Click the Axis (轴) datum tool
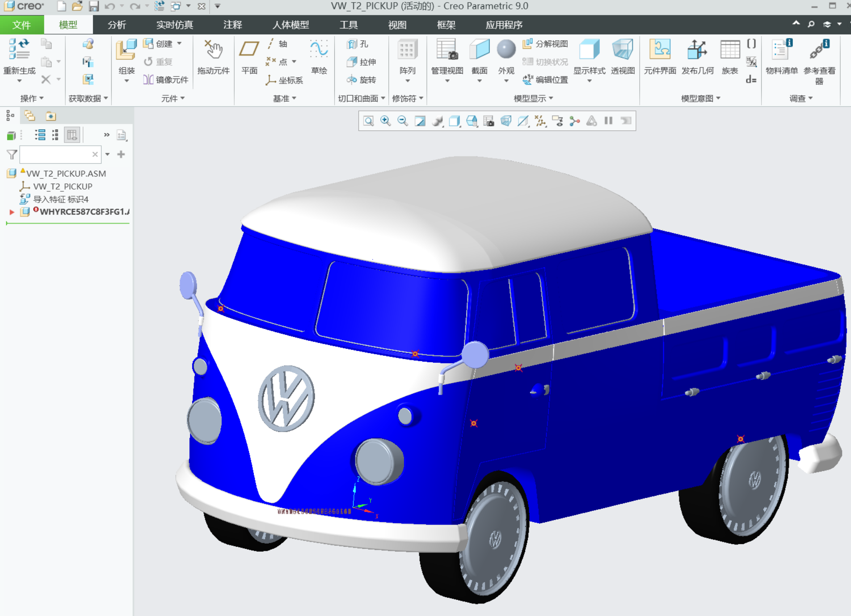 tap(278, 44)
